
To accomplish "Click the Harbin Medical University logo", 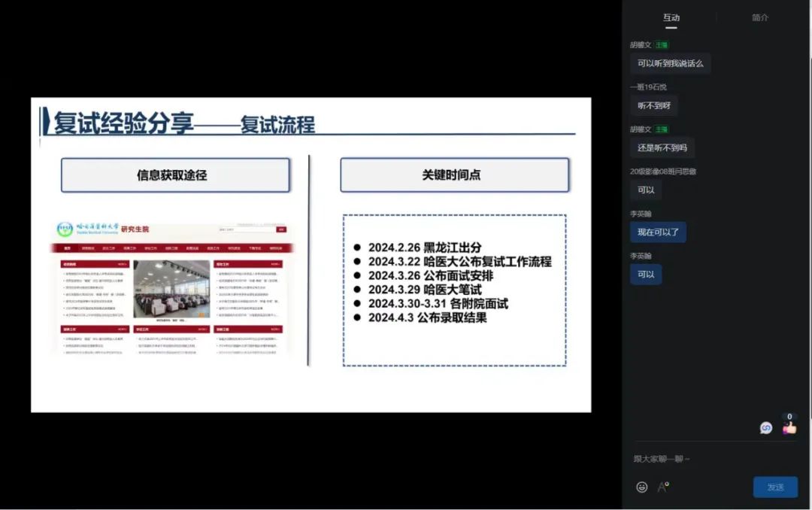I will point(66,229).
